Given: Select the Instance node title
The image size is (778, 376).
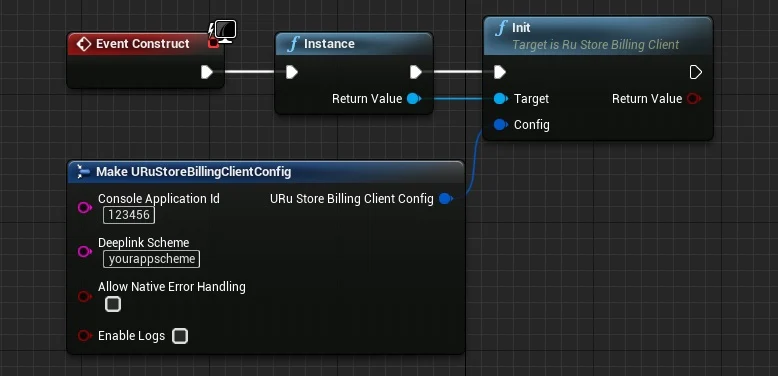Looking at the screenshot, I should [x=329, y=44].
